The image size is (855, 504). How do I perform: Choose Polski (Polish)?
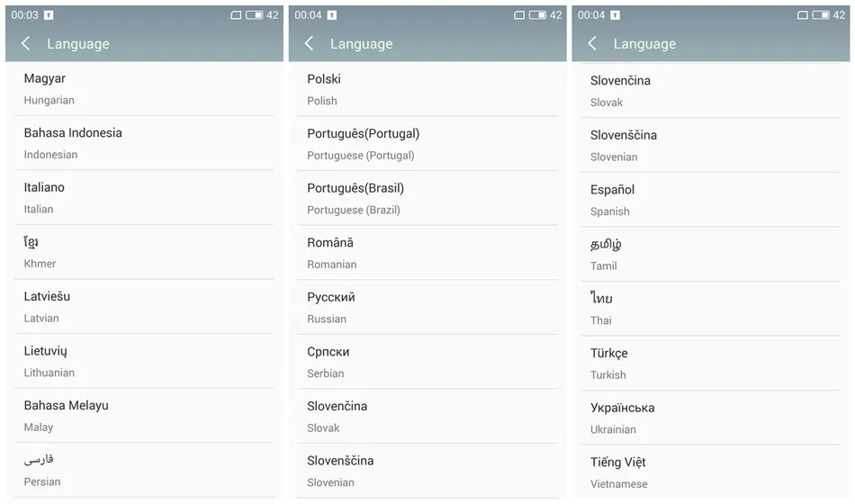pyautogui.click(x=427, y=89)
